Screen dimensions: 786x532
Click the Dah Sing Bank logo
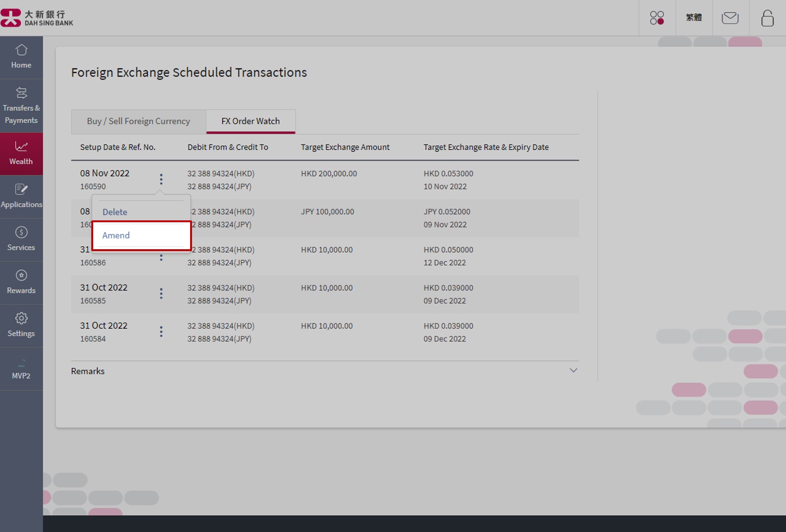[x=37, y=18]
